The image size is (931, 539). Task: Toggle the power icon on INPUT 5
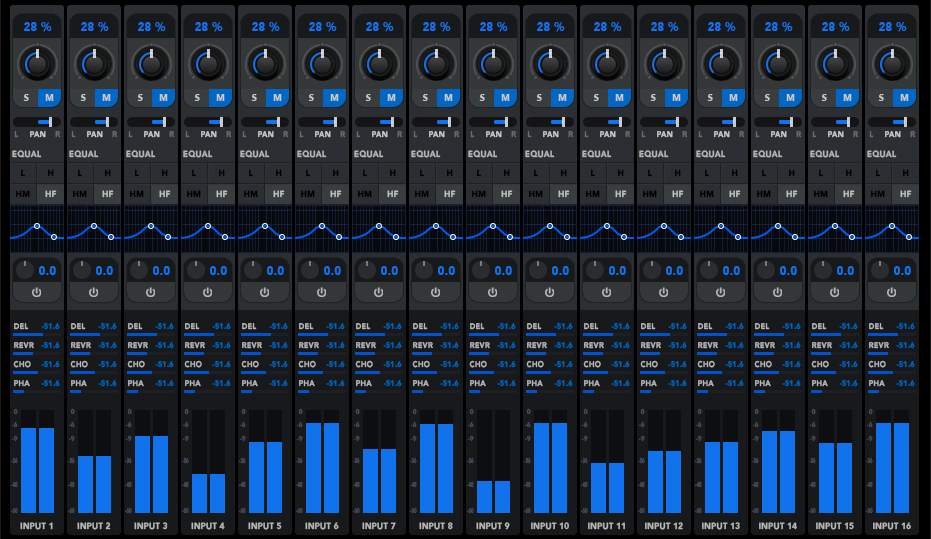pos(265,292)
